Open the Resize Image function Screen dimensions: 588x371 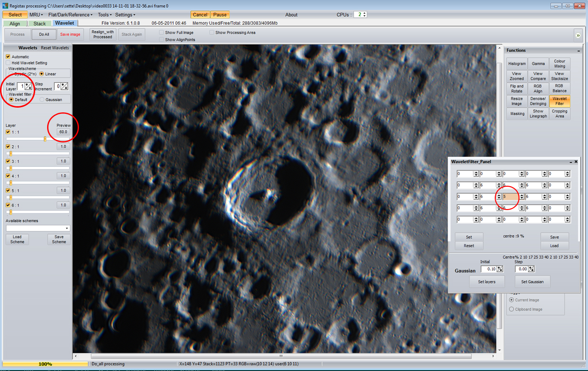click(517, 101)
